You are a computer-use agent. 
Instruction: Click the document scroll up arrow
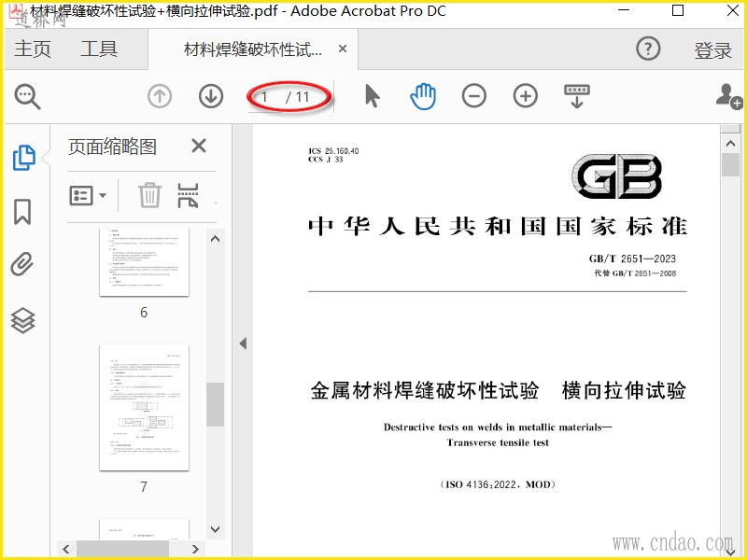pos(730,144)
